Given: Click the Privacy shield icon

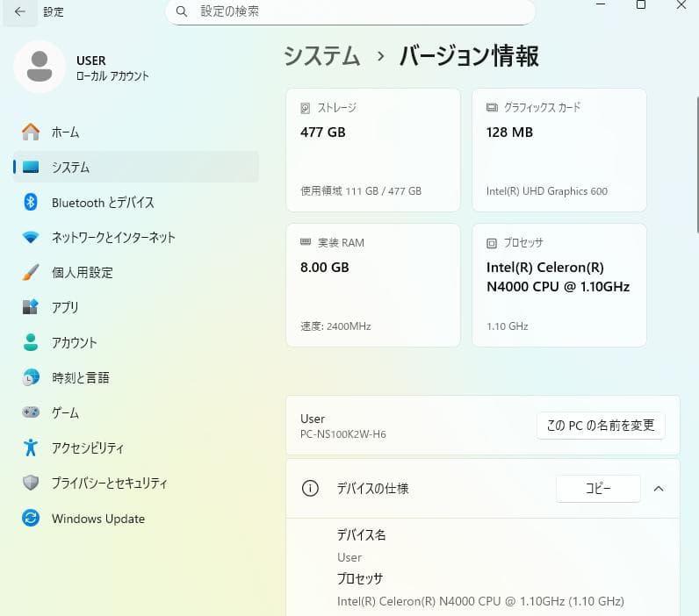Looking at the screenshot, I should 31,483.
